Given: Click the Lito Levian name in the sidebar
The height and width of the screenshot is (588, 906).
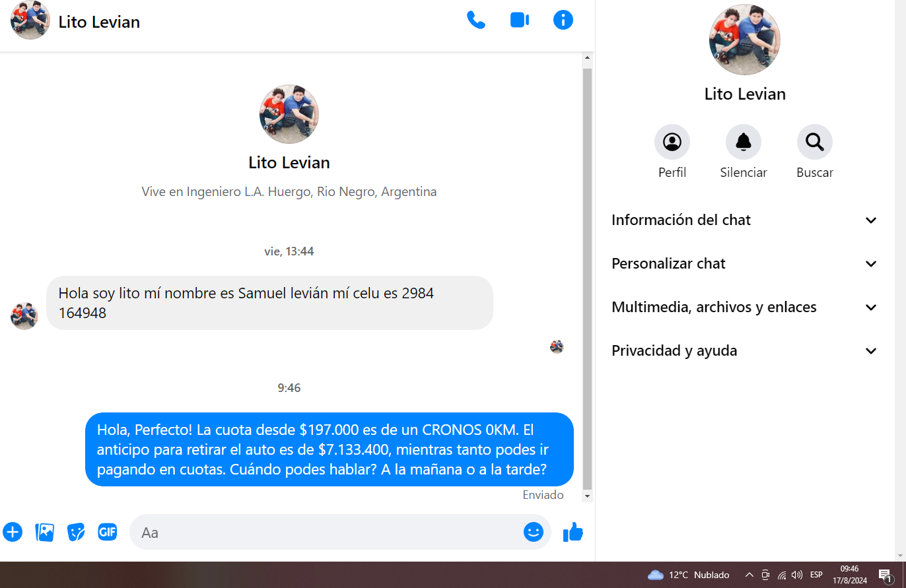Looking at the screenshot, I should [x=745, y=94].
